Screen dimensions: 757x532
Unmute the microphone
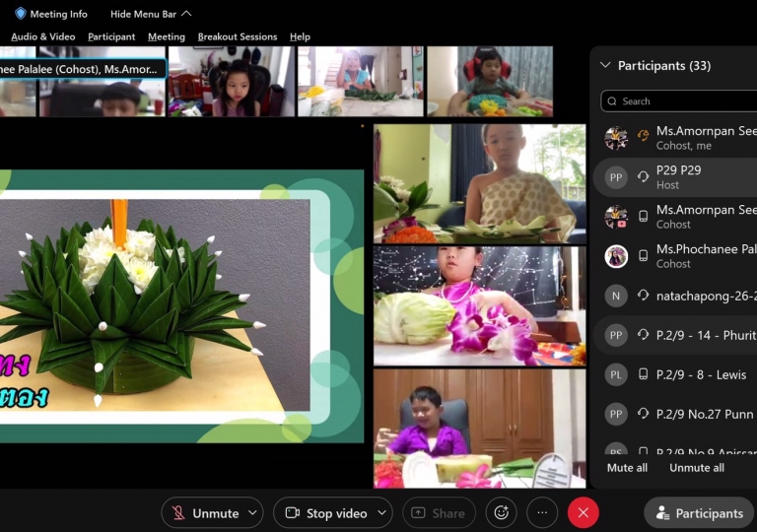[x=206, y=512]
